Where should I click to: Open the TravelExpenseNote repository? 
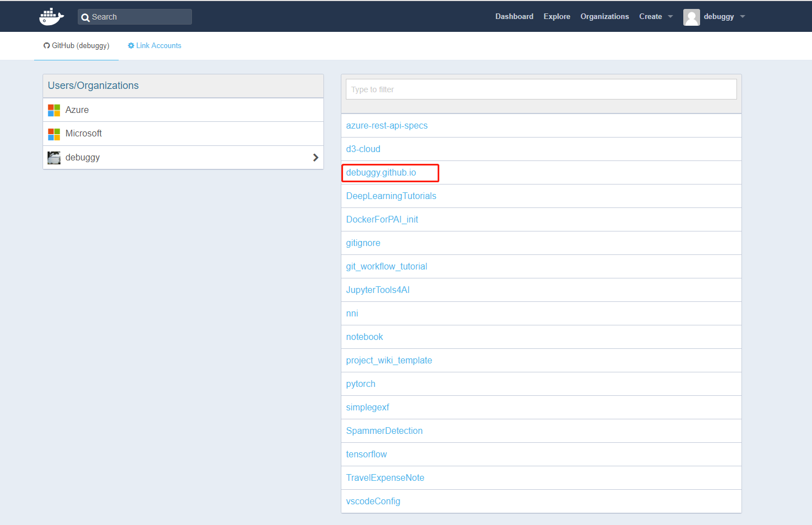tap(385, 478)
